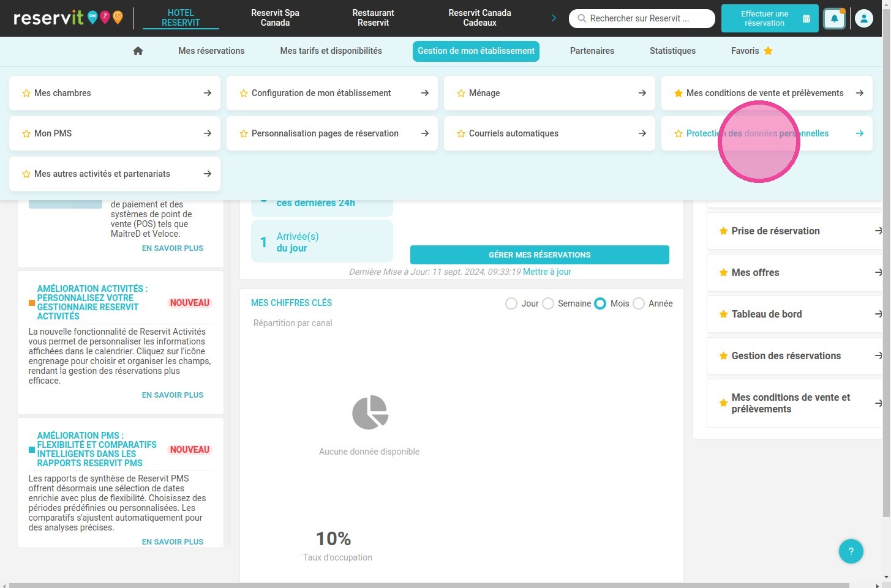Go to the home page icon

pos(138,51)
